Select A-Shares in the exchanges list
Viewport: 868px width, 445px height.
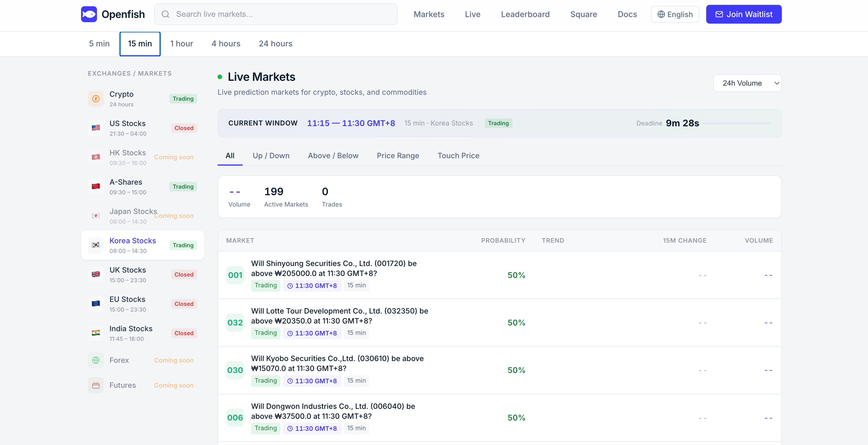142,187
